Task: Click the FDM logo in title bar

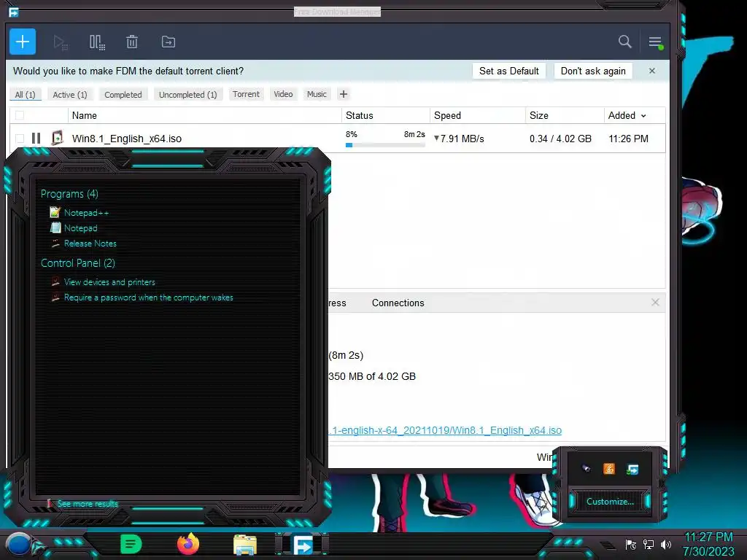Action: 13,12
